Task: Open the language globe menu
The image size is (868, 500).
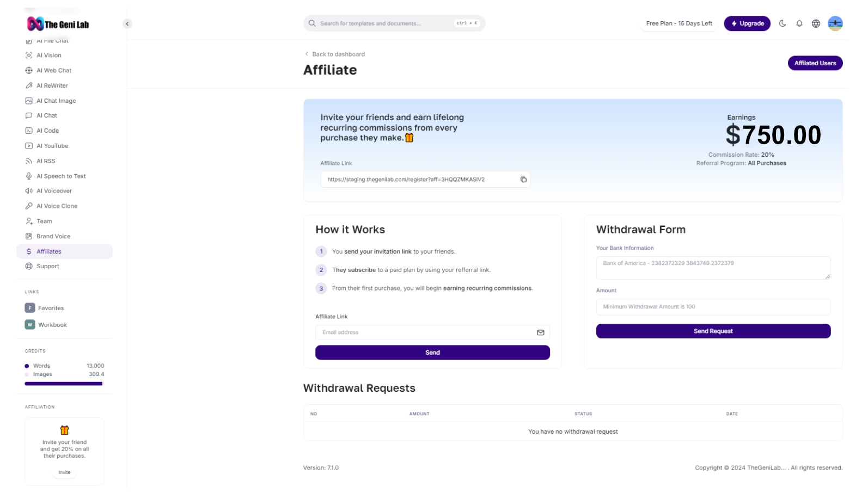Action: coord(816,23)
